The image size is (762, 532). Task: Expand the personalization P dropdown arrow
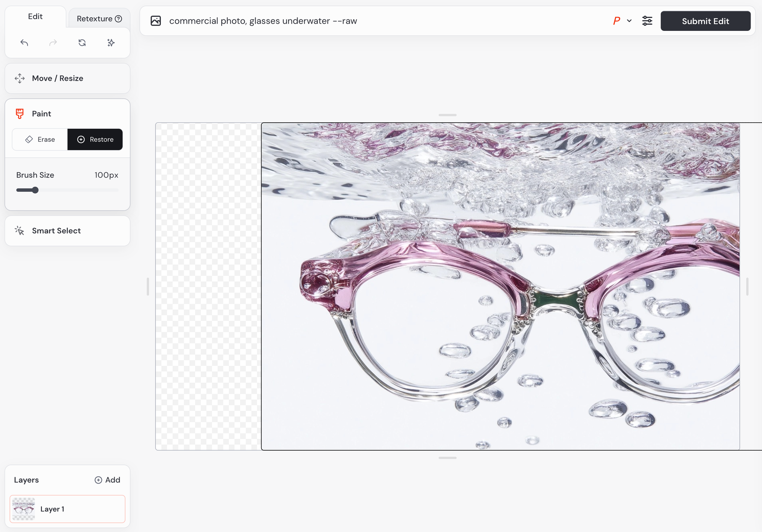pyautogui.click(x=629, y=21)
